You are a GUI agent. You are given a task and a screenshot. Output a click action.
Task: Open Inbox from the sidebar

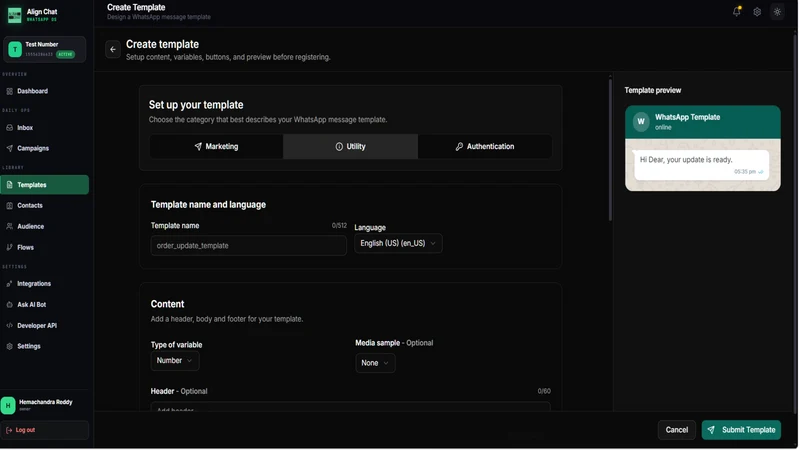44,128
